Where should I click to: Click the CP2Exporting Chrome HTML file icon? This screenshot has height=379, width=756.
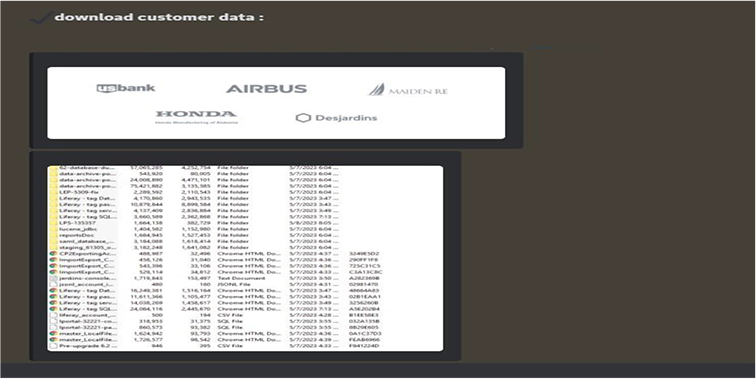[x=54, y=253]
